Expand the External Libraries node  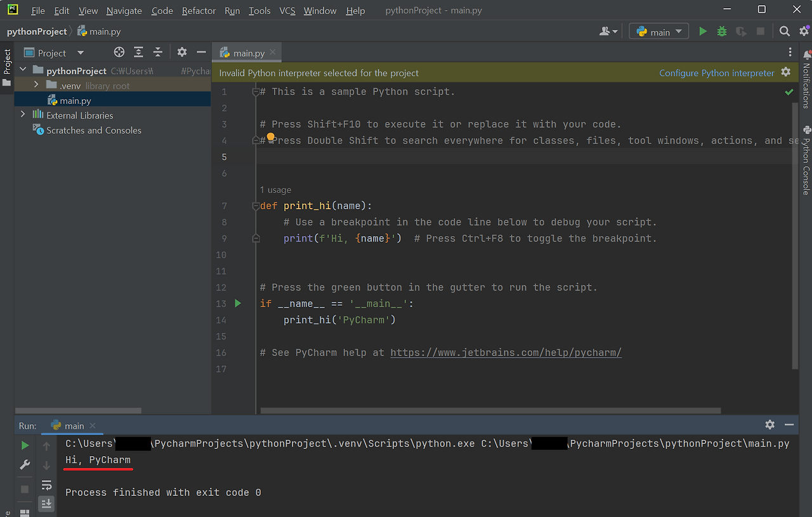point(23,115)
